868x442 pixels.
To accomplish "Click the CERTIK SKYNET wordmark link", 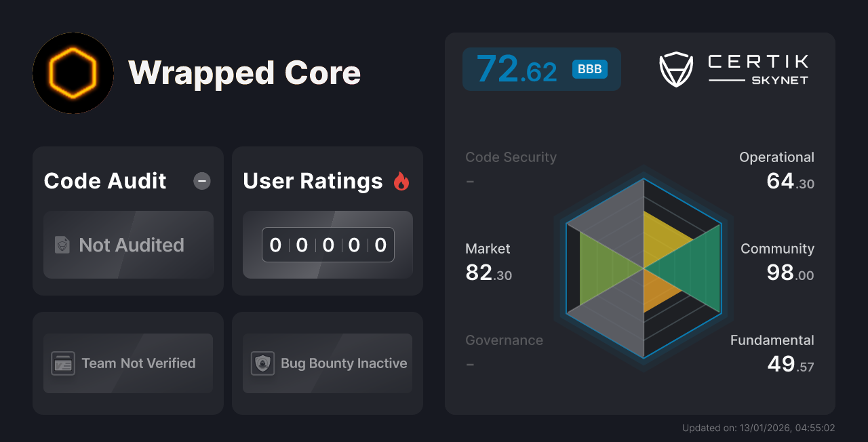I will pos(757,68).
